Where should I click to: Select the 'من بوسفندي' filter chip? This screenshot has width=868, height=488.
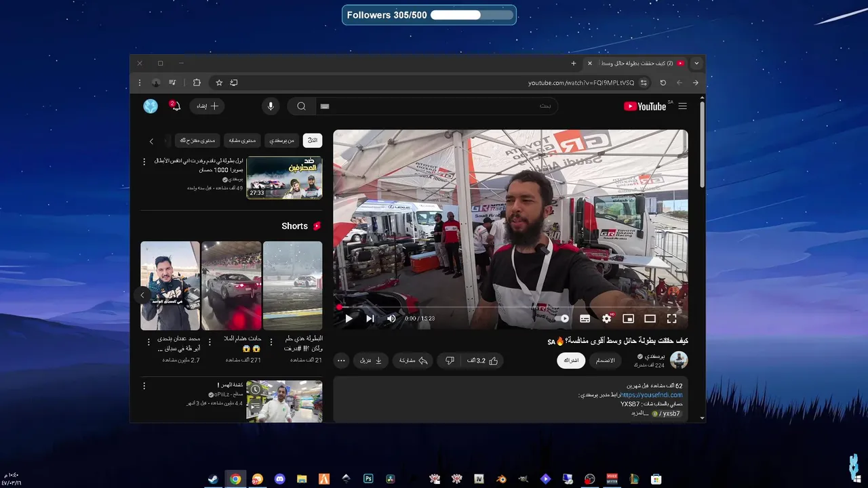(x=282, y=140)
